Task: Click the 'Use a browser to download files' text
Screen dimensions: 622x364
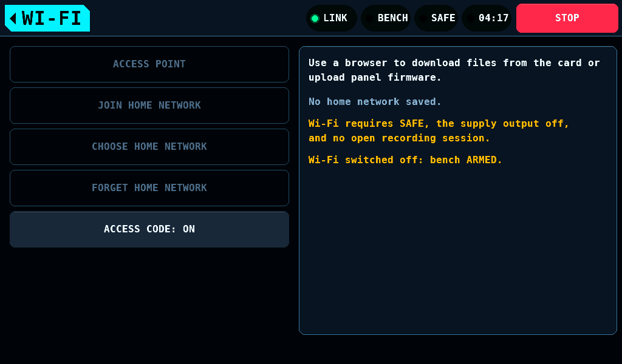Action: [x=454, y=70]
